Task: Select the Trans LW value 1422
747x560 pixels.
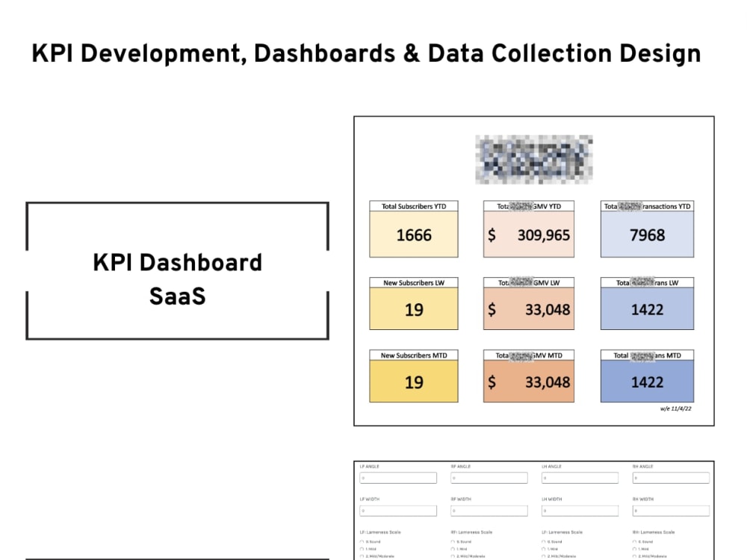Action: tap(647, 309)
